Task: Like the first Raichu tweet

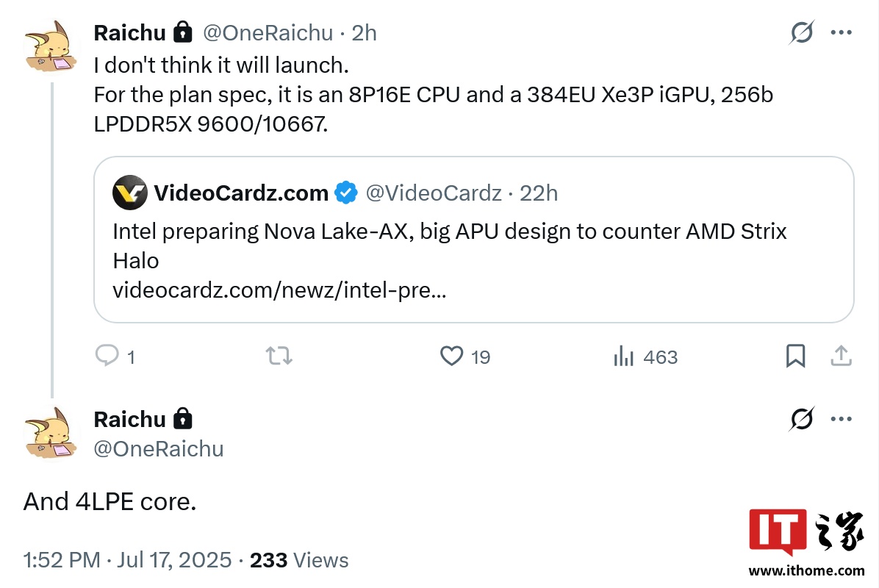Action: (451, 356)
